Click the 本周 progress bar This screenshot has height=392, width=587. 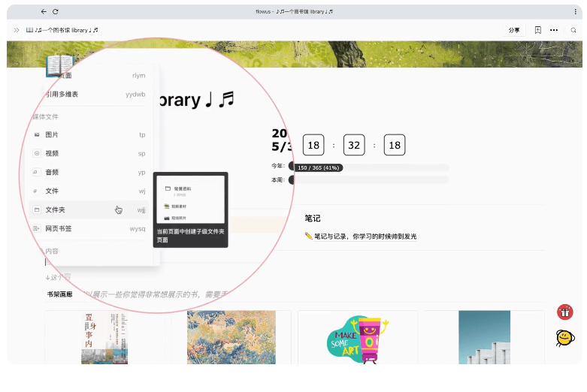pos(369,180)
